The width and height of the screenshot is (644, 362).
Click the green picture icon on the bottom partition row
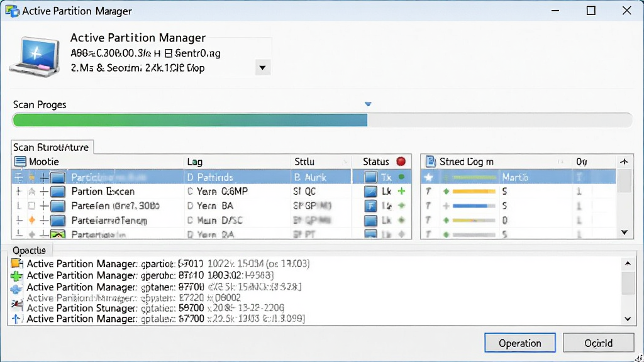(57, 234)
